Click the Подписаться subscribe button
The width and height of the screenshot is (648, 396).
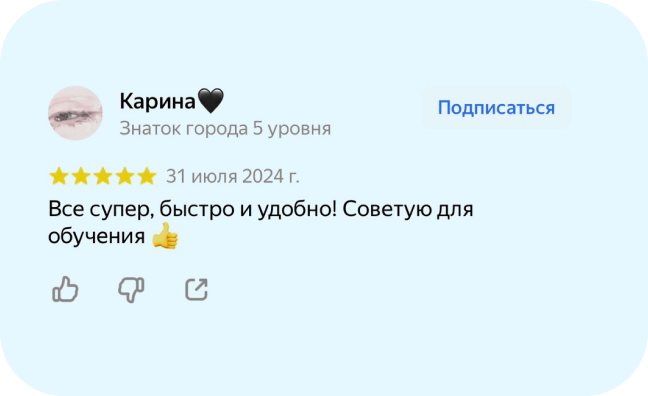(x=496, y=108)
